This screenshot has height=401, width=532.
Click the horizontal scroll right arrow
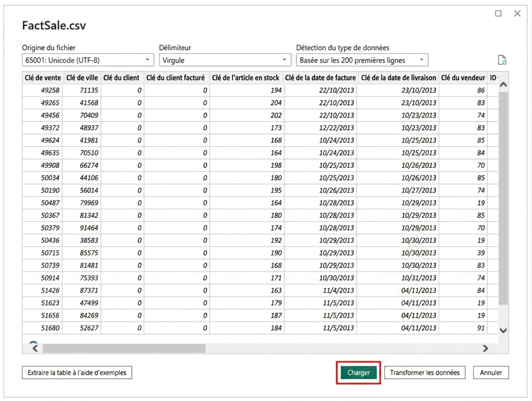485,348
